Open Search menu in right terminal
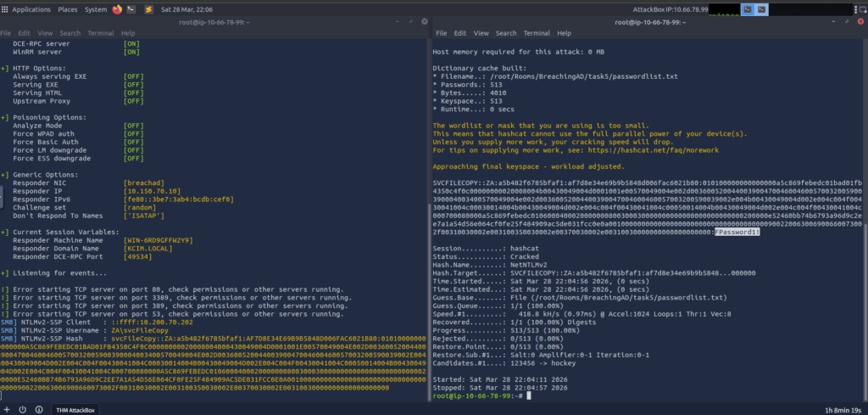This screenshot has height=415, width=868. click(x=506, y=33)
